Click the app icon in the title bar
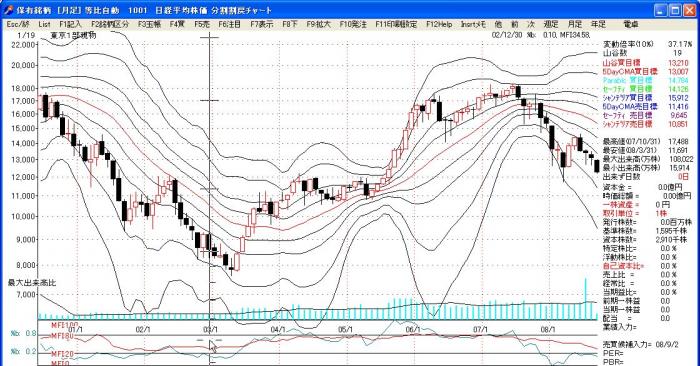Viewport: 700px width, 366px height. point(8,10)
